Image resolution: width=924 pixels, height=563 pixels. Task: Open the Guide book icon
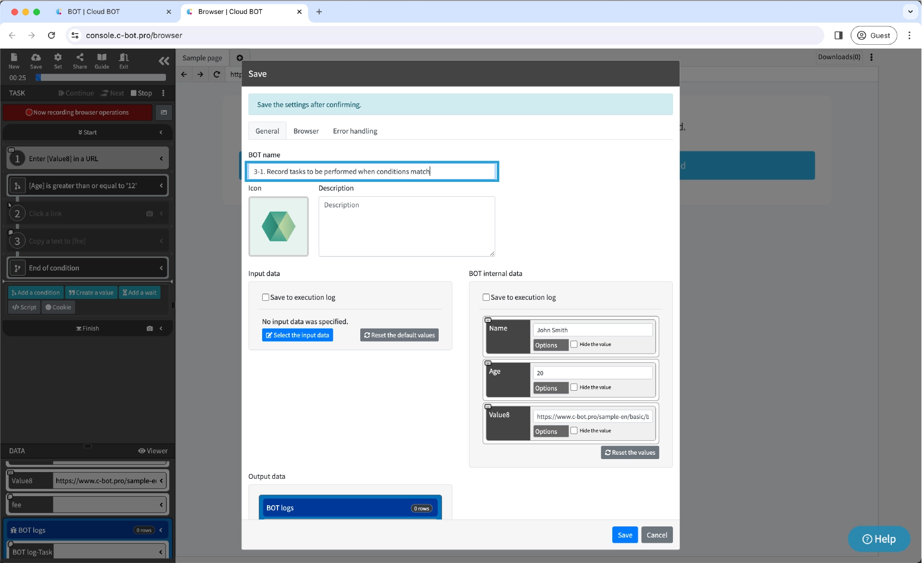click(101, 60)
